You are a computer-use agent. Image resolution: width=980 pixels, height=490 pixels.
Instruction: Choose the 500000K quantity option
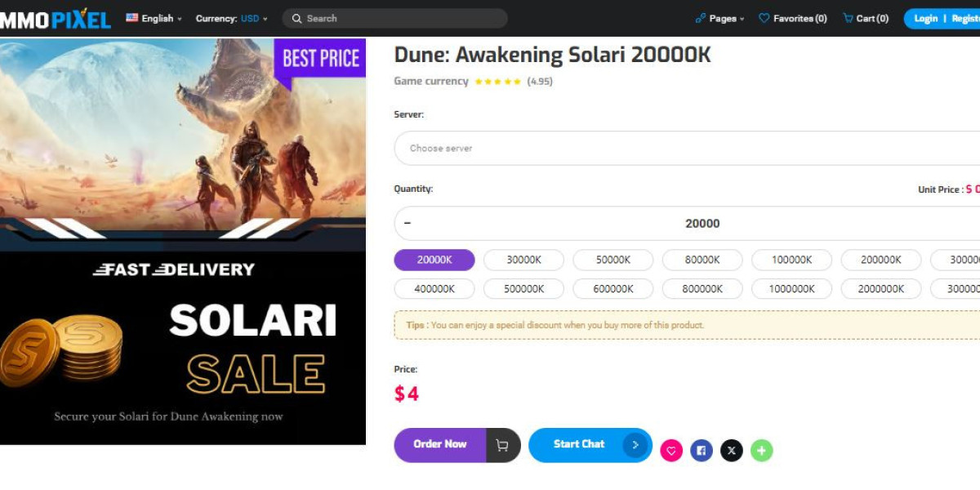pos(523,288)
